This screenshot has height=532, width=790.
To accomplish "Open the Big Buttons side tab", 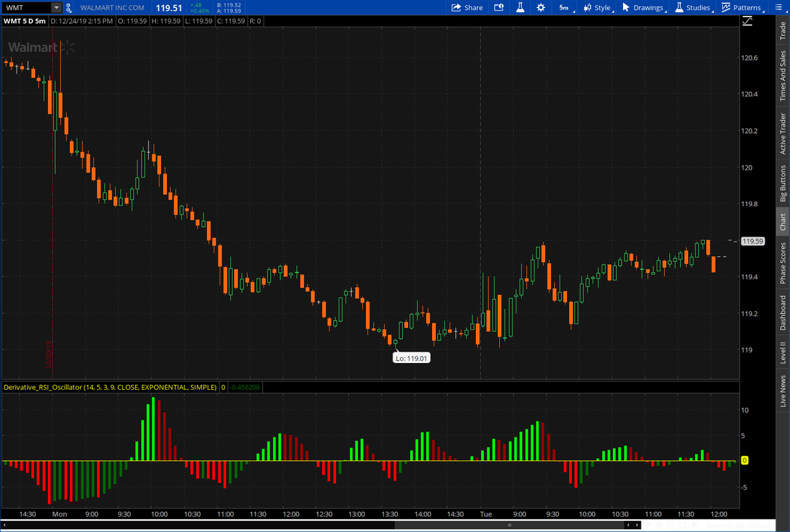I will tap(783, 183).
